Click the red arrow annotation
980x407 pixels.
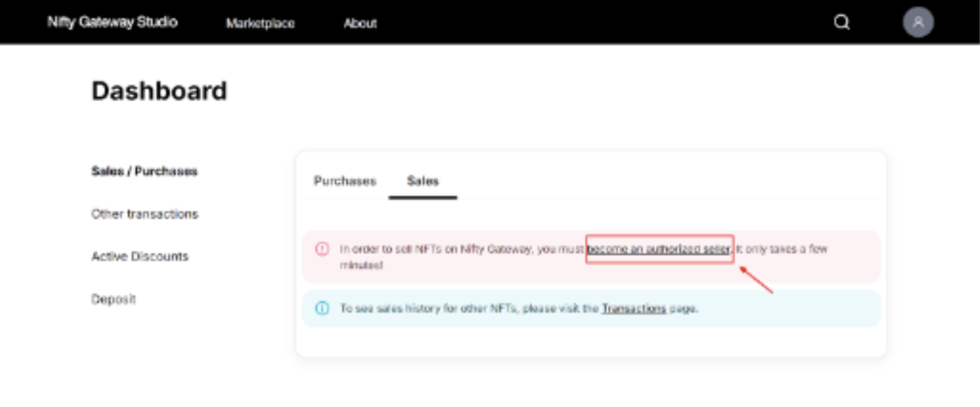pyautogui.click(x=756, y=280)
